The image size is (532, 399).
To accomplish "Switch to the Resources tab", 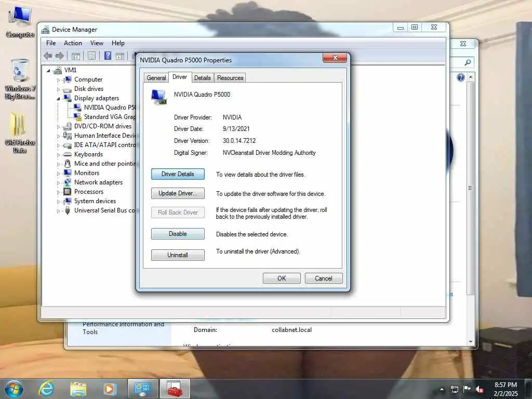I will tap(230, 78).
